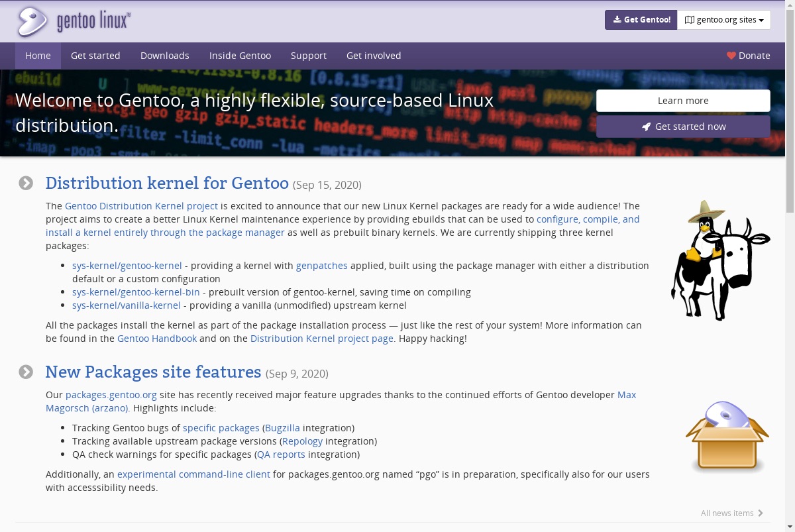Viewport: 795px width, 532px height.
Task: Open the QA reports link
Action: pyautogui.click(x=281, y=454)
